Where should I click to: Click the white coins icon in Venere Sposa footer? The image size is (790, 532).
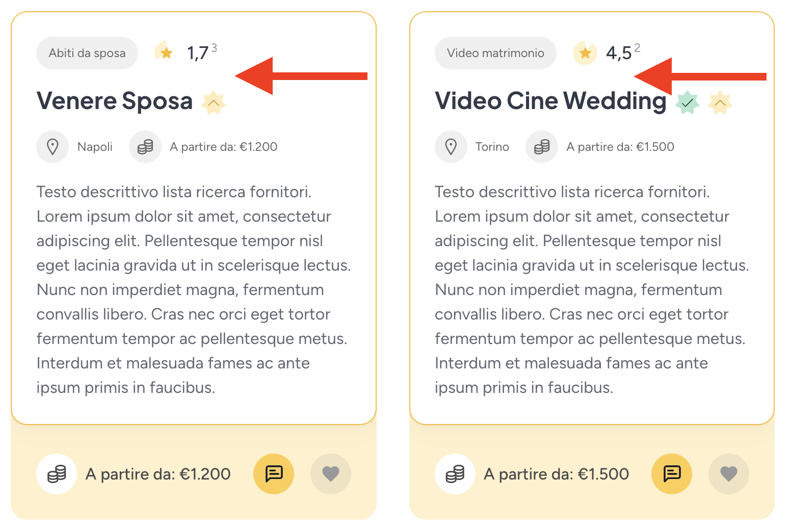coord(57,474)
